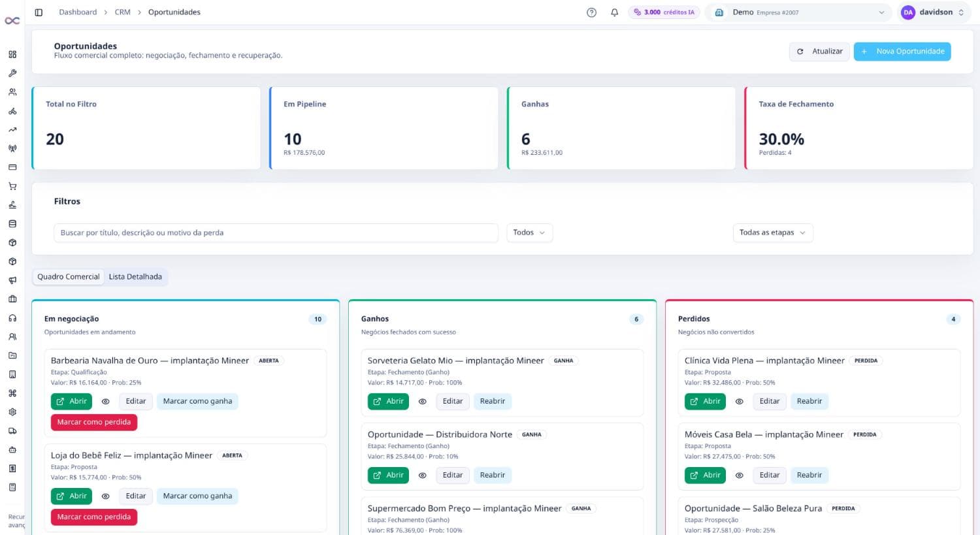Open the Distribuidora Norte opportunity with Abrir

[x=388, y=476]
